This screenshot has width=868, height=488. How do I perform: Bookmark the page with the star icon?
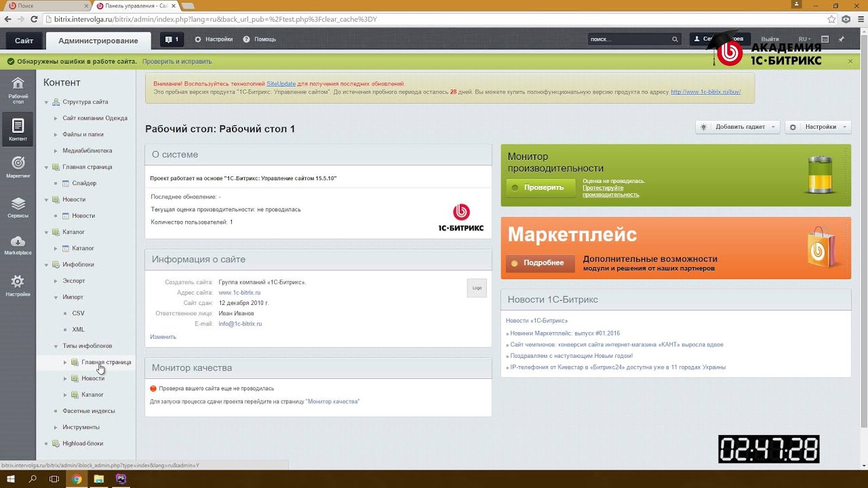click(831, 19)
